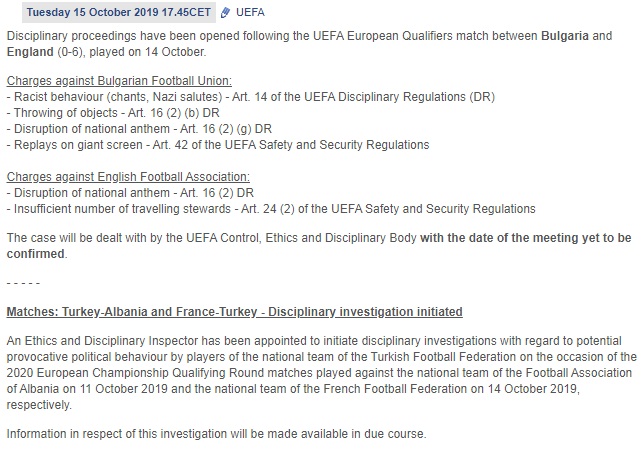Click the English FA anthem disruption Art. 16 (2) DR line
Viewport: 644px width, 458px height.
click(x=130, y=193)
